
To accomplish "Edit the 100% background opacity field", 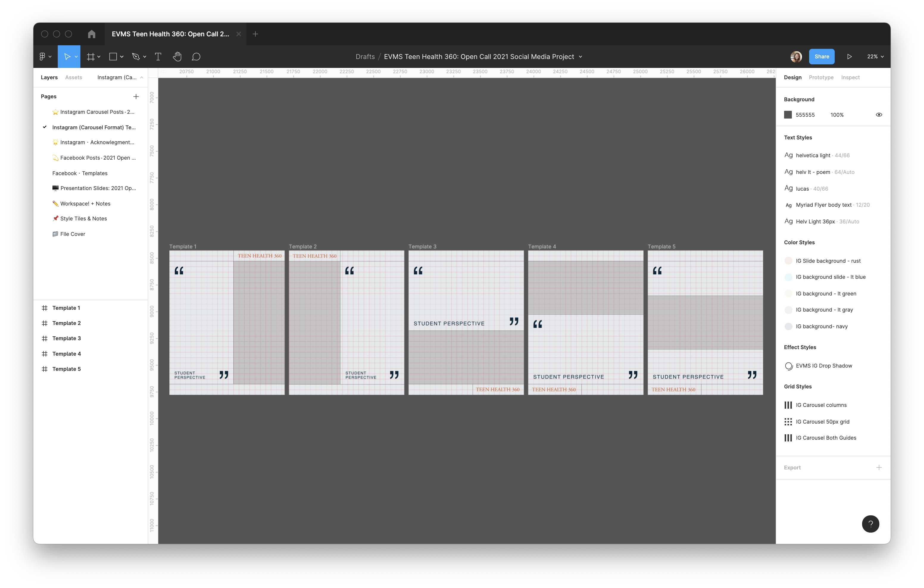I will coord(837,115).
